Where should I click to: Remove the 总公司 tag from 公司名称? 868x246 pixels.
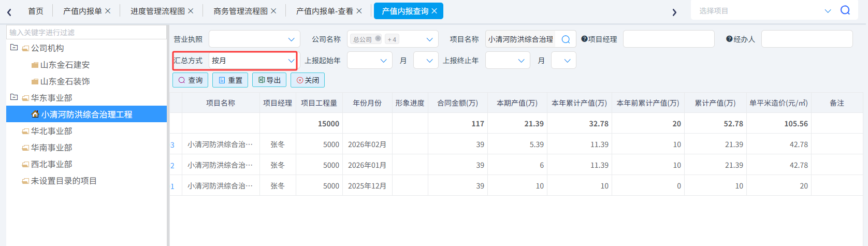[378, 38]
